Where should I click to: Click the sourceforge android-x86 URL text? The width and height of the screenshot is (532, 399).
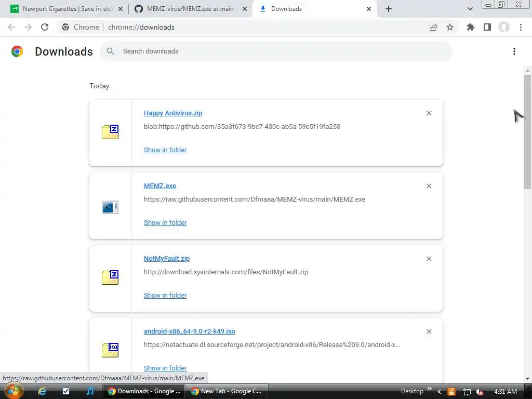(272, 345)
